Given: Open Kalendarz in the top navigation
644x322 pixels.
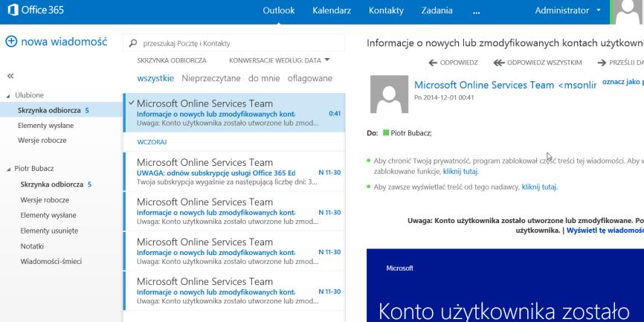Looking at the screenshot, I should click(332, 10).
